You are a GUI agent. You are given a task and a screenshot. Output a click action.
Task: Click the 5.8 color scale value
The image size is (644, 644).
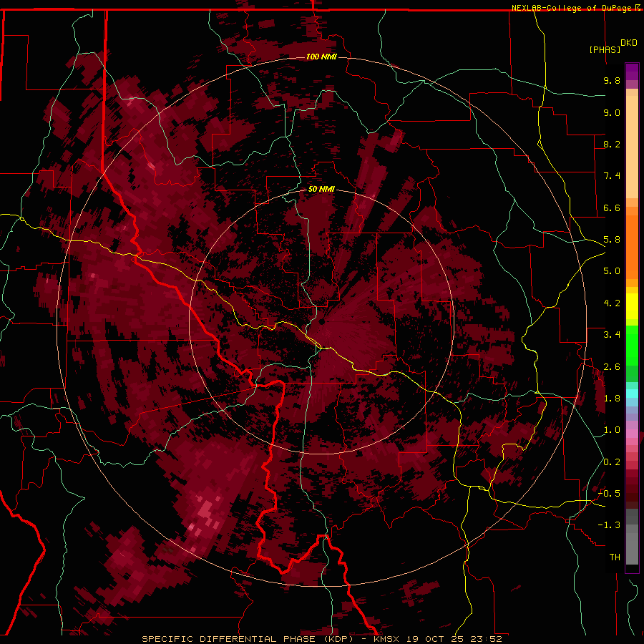[x=612, y=240]
